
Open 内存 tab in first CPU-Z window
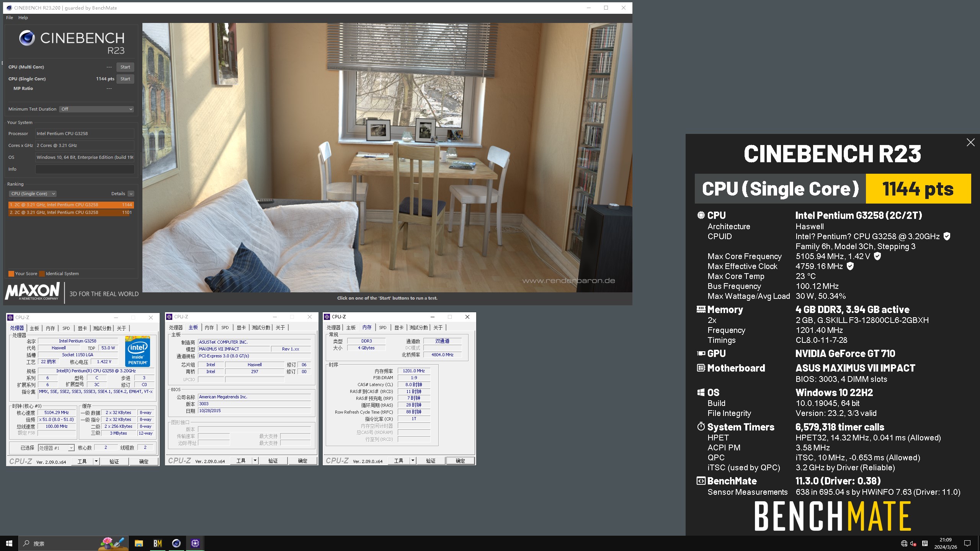50,328
